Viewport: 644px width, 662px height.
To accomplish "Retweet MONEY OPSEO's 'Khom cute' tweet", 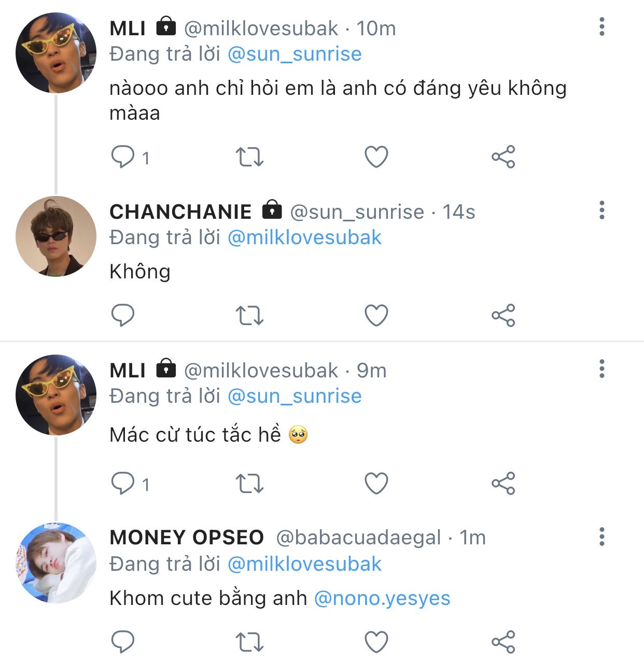I will pos(249,642).
